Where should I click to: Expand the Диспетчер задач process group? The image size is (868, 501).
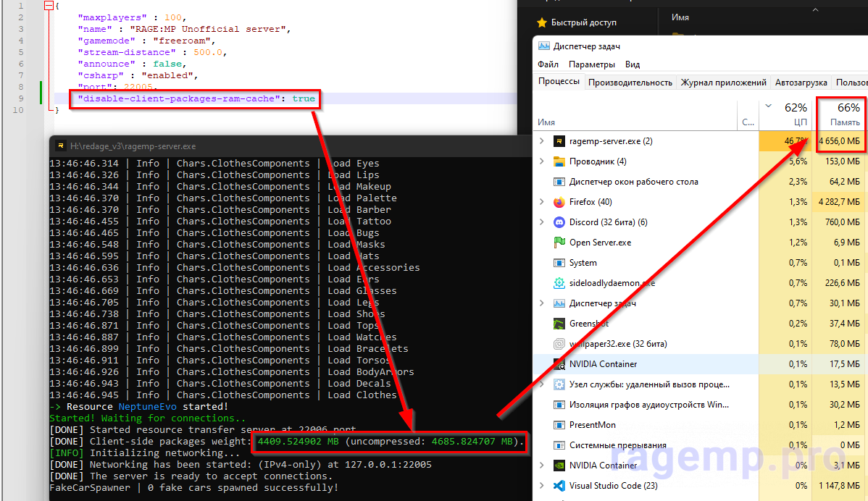pyautogui.click(x=542, y=303)
